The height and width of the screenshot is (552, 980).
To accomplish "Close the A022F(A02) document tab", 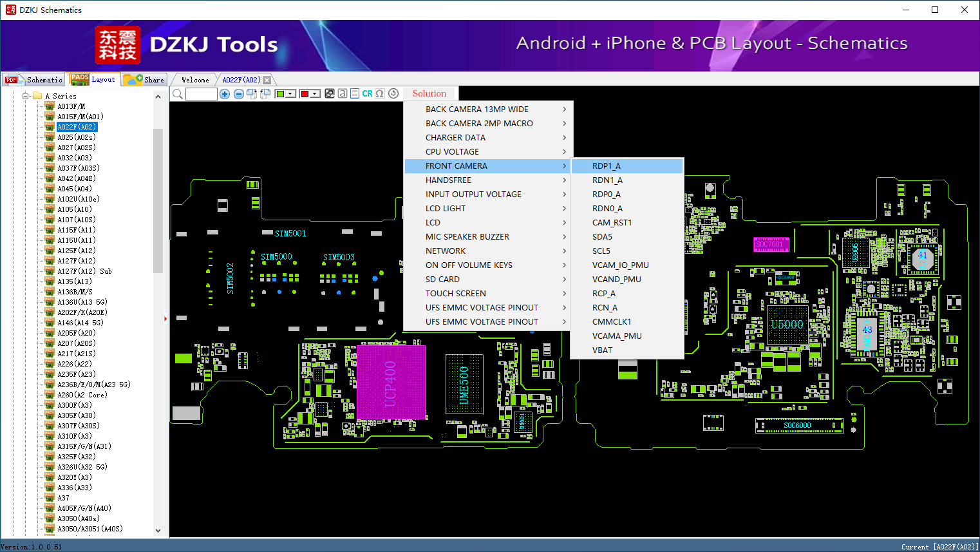I will [267, 80].
